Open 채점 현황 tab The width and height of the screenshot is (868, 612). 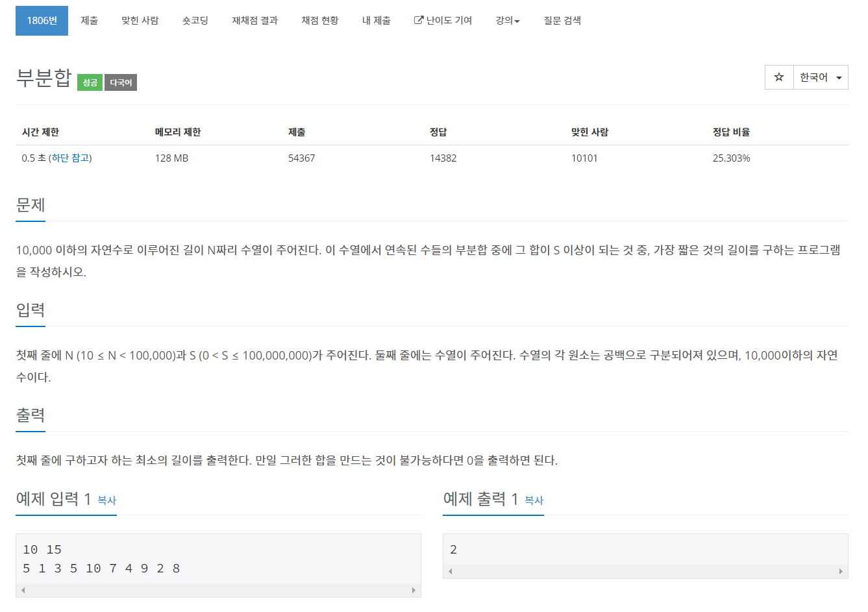[x=320, y=21]
